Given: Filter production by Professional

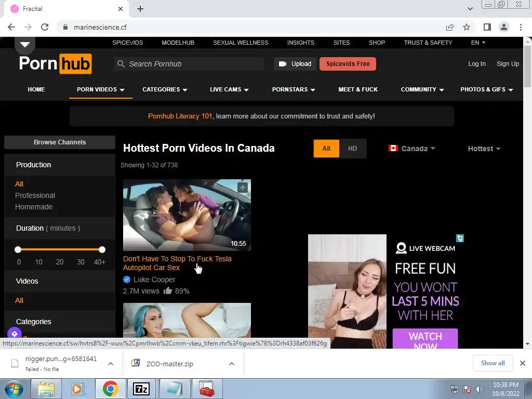Looking at the screenshot, I should tap(35, 195).
